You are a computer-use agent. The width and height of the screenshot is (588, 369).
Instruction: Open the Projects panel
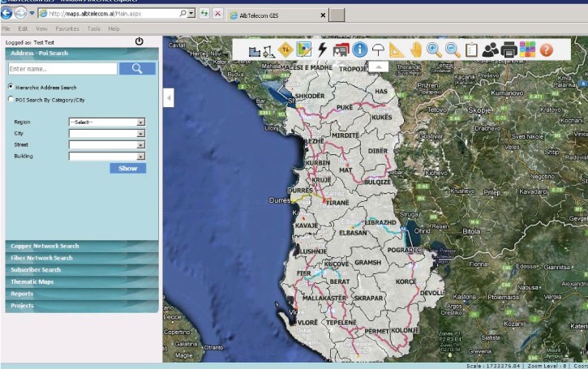point(82,306)
